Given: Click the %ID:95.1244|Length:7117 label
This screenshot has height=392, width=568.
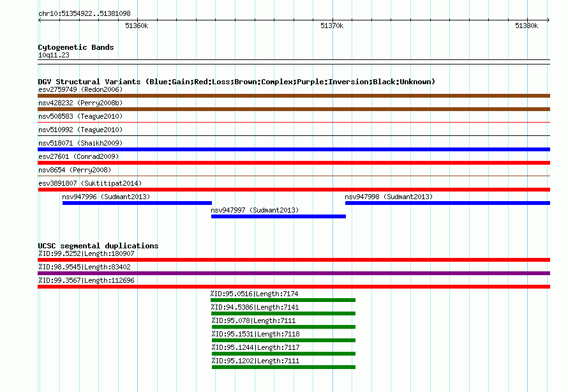Looking at the screenshot, I should click(256, 347).
